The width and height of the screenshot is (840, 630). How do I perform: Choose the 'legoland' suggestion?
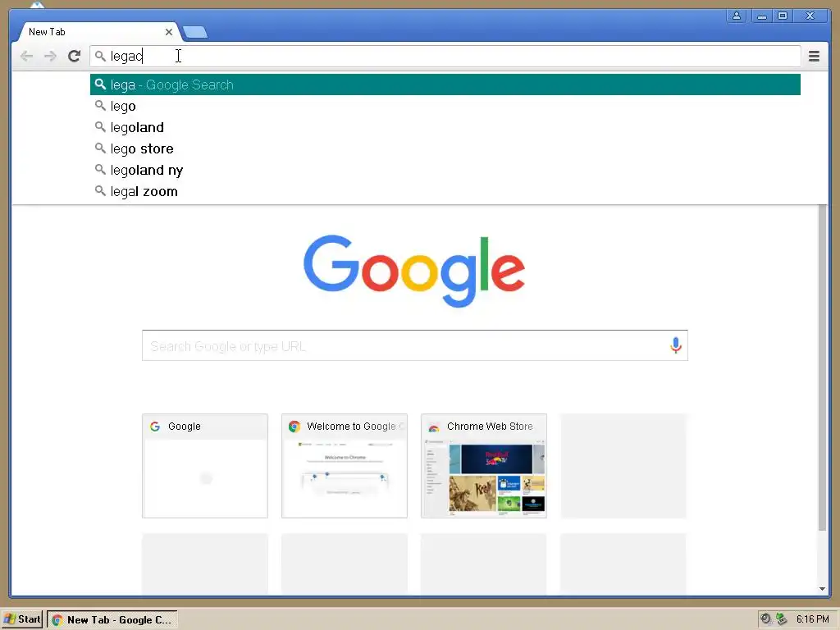click(x=445, y=127)
